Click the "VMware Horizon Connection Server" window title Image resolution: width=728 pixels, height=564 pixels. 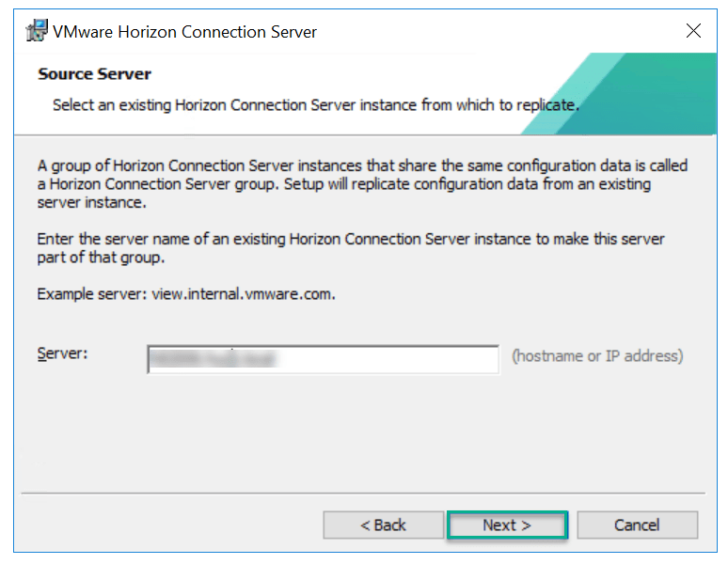[x=184, y=32]
